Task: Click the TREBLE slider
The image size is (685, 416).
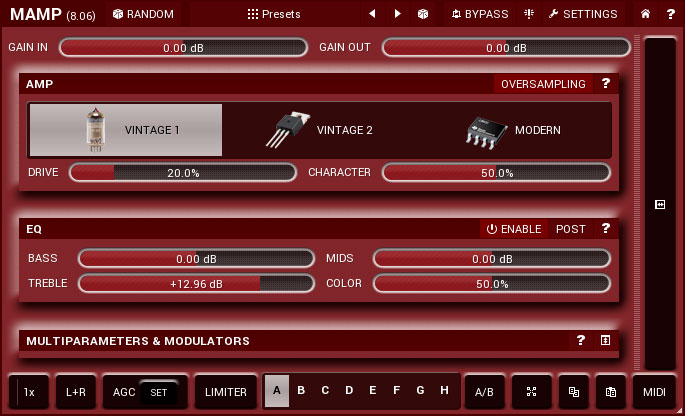Action: coord(196,284)
